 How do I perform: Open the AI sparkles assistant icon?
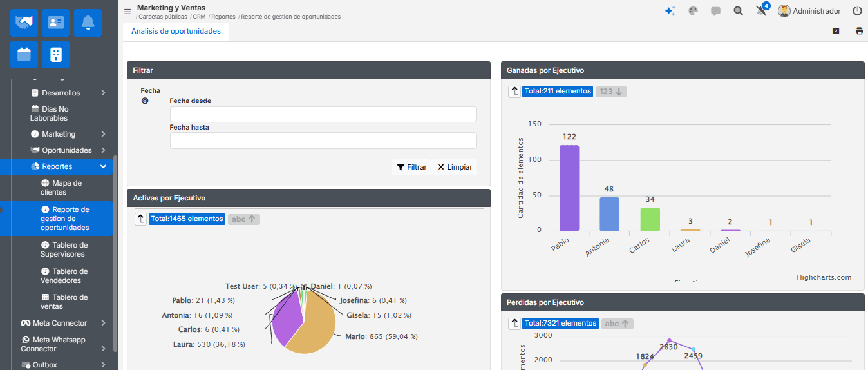pyautogui.click(x=670, y=11)
